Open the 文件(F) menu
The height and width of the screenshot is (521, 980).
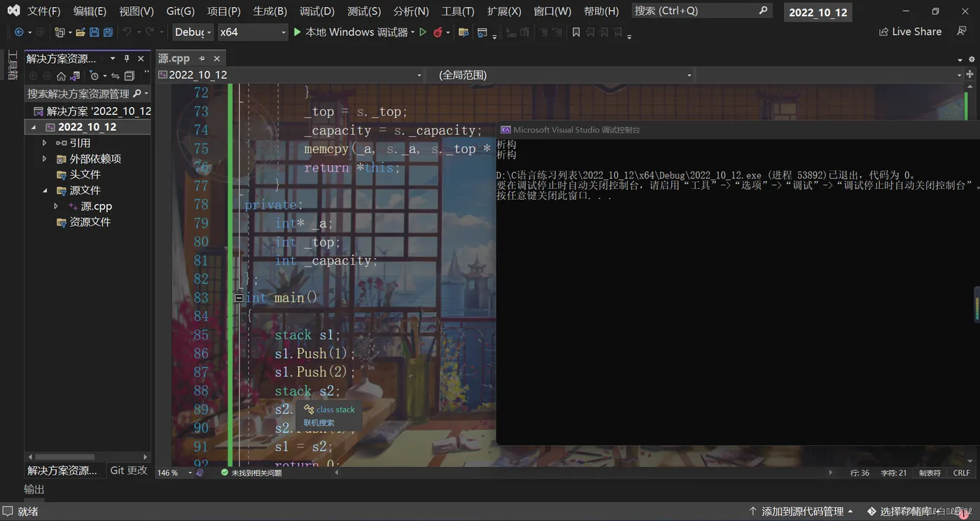[44, 11]
